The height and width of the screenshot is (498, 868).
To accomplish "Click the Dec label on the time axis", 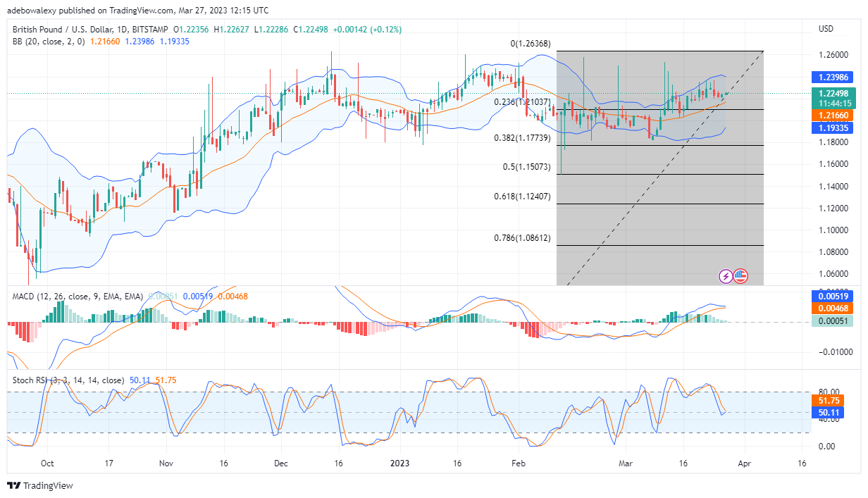I will 280,463.
